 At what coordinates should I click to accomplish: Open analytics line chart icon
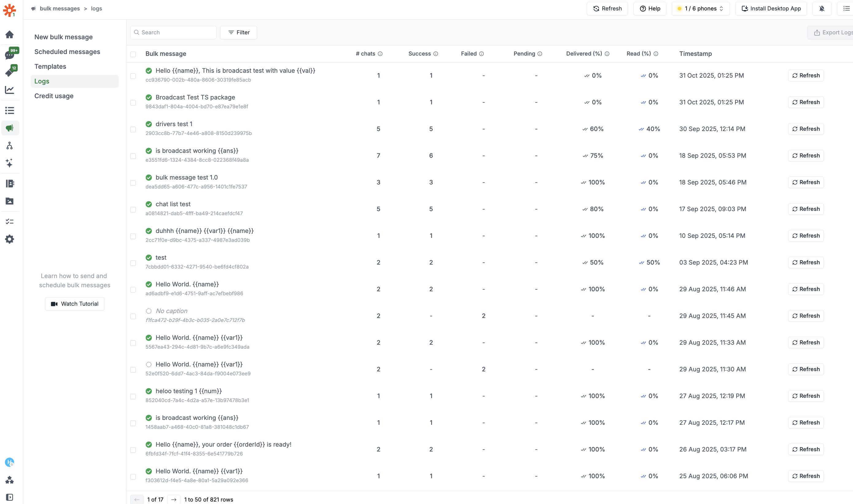10,90
